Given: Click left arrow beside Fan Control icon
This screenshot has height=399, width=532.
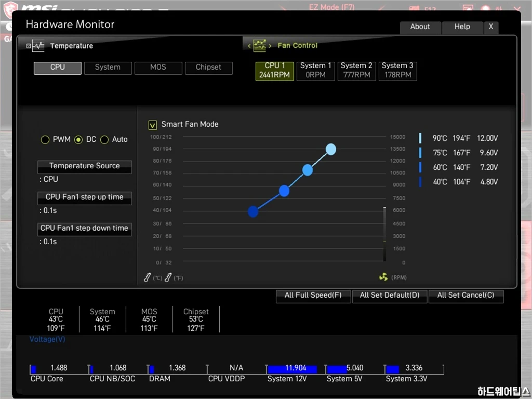Looking at the screenshot, I should pyautogui.click(x=249, y=46).
